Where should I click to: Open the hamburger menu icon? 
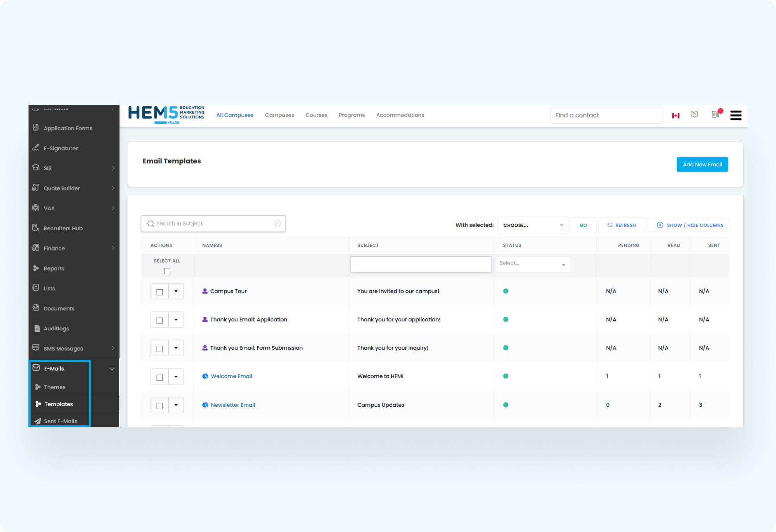point(736,115)
